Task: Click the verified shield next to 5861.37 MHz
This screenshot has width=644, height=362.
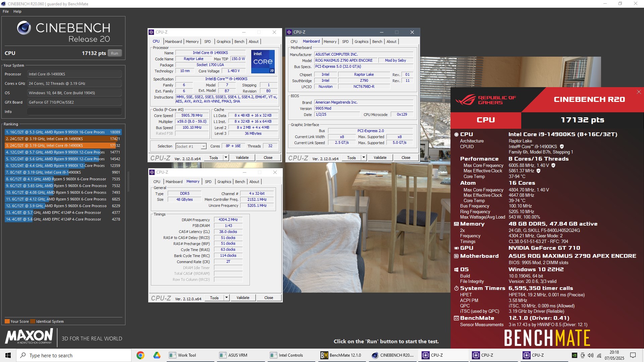Action: point(538,171)
